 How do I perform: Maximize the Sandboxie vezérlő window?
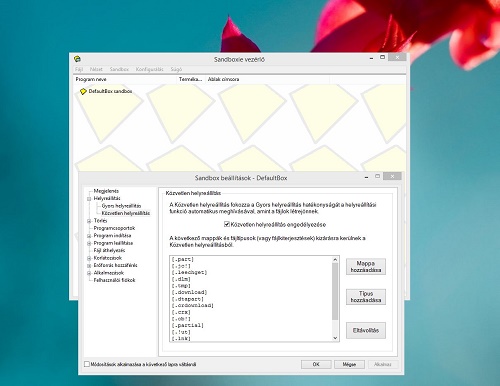pos(382,57)
